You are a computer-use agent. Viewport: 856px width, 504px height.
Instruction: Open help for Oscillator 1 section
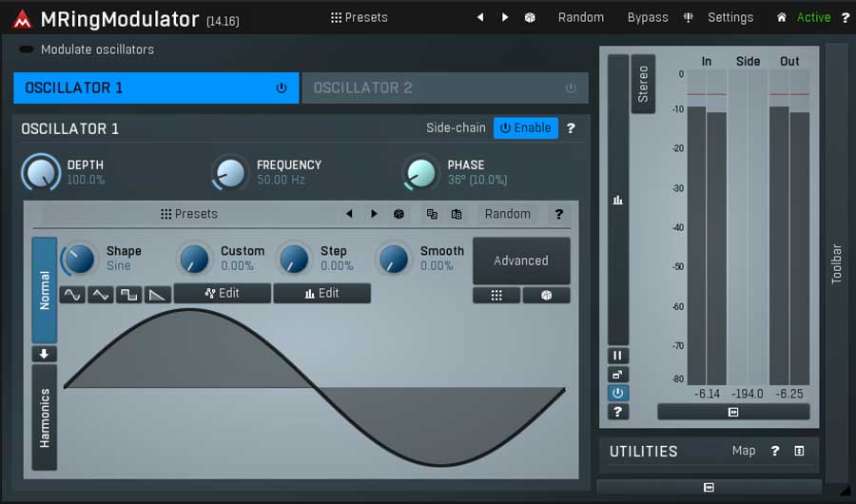click(x=571, y=128)
